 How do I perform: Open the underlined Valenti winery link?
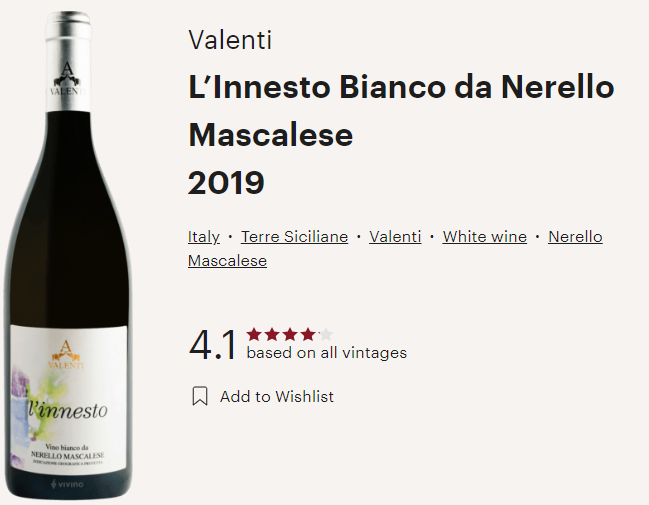395,237
